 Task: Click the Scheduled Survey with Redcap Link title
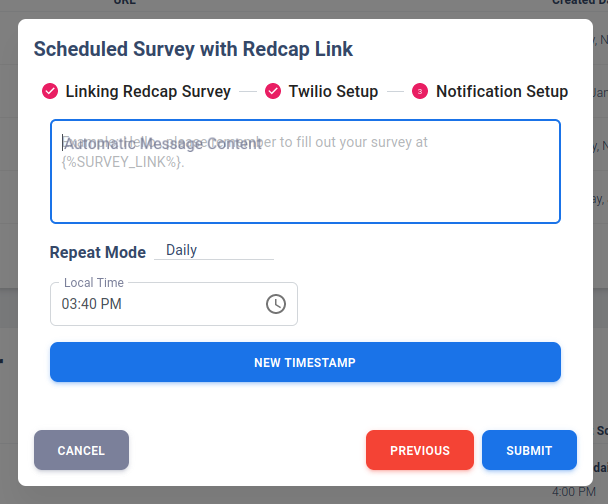(193, 48)
